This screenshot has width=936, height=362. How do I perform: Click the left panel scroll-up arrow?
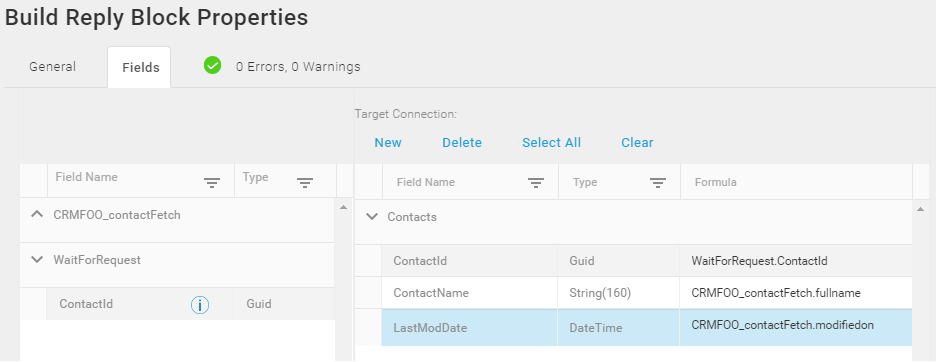(x=343, y=208)
